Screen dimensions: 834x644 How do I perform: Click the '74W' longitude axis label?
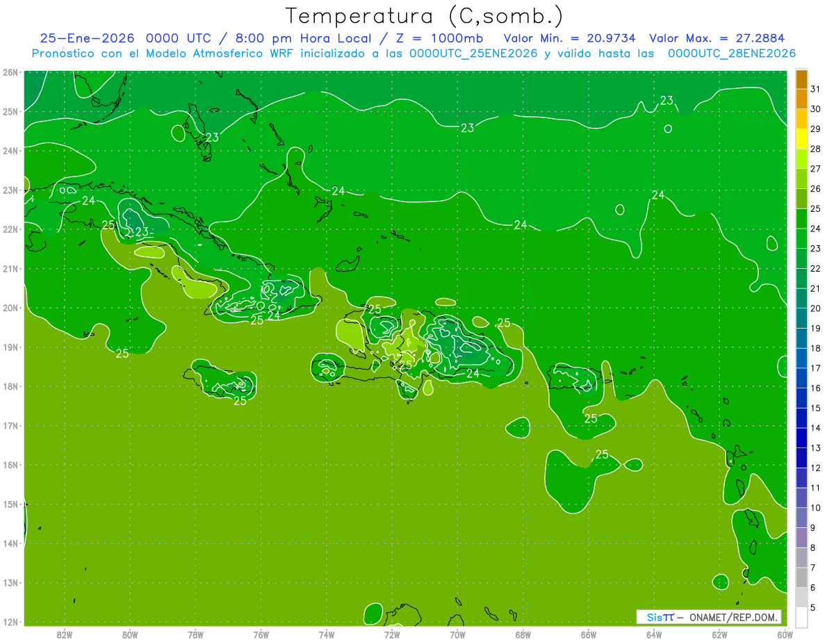[x=327, y=634]
